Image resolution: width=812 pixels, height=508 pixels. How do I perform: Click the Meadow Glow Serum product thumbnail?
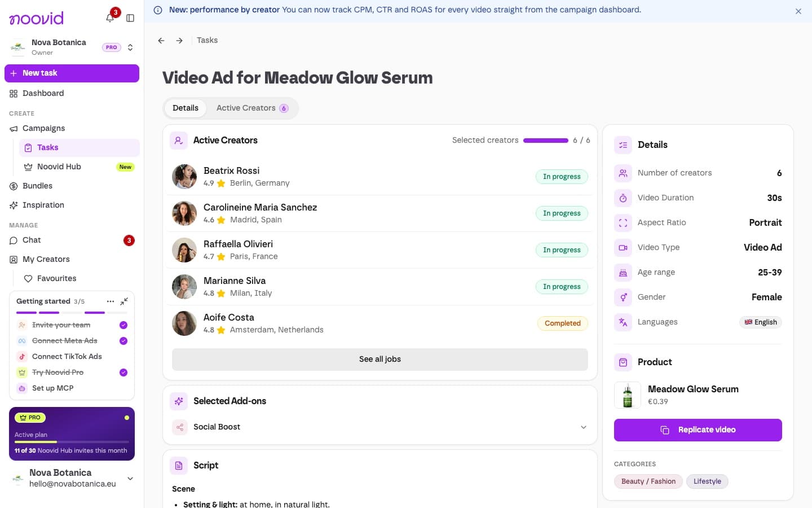click(x=628, y=395)
